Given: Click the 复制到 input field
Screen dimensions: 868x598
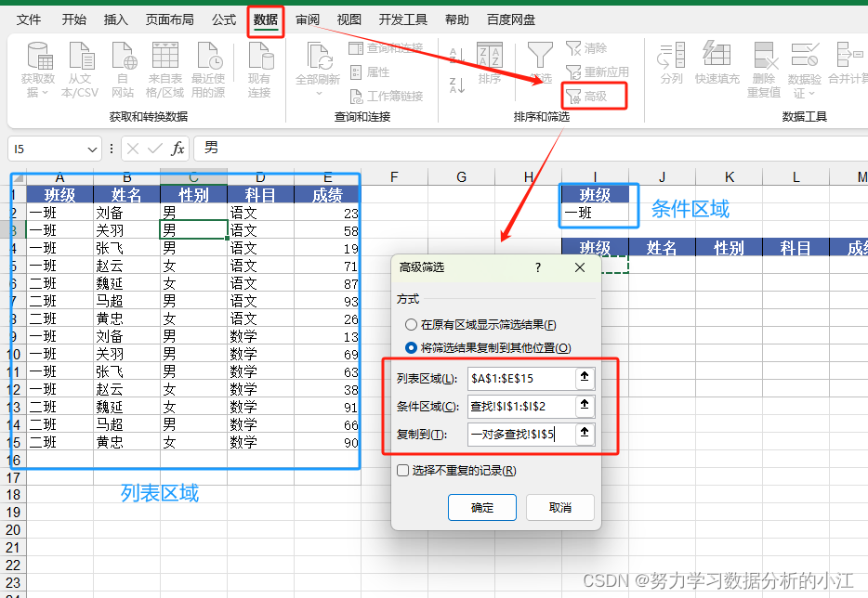Looking at the screenshot, I should tap(522, 434).
